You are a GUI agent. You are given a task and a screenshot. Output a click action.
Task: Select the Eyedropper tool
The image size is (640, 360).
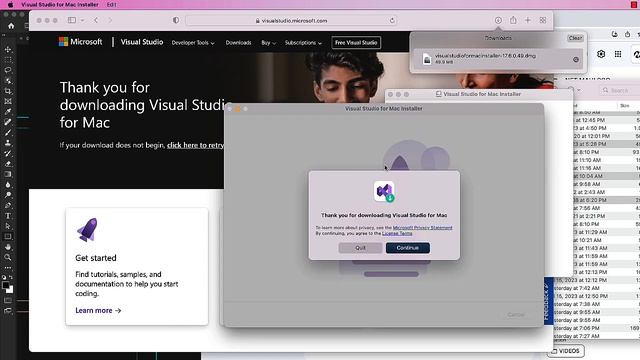(x=8, y=112)
